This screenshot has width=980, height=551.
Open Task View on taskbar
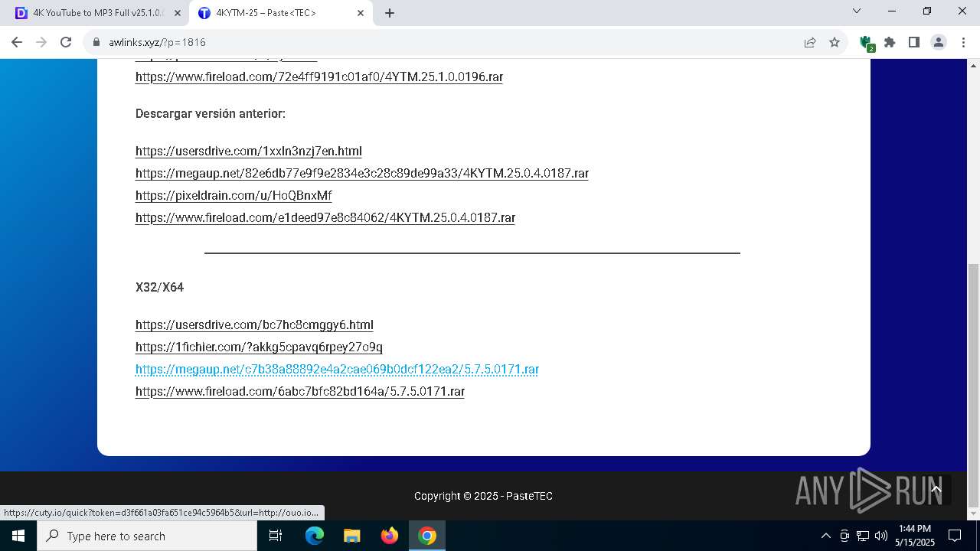point(276,536)
